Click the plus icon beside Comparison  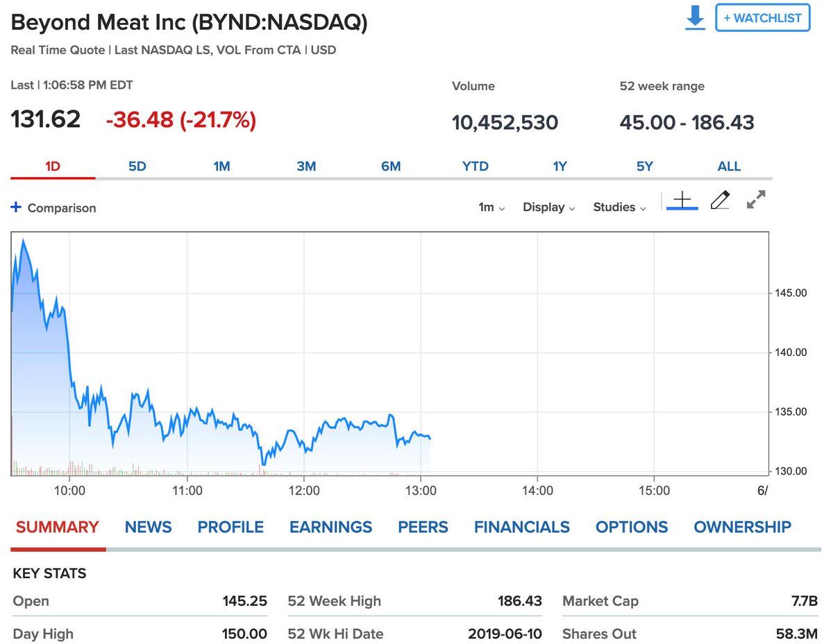pyautogui.click(x=17, y=207)
